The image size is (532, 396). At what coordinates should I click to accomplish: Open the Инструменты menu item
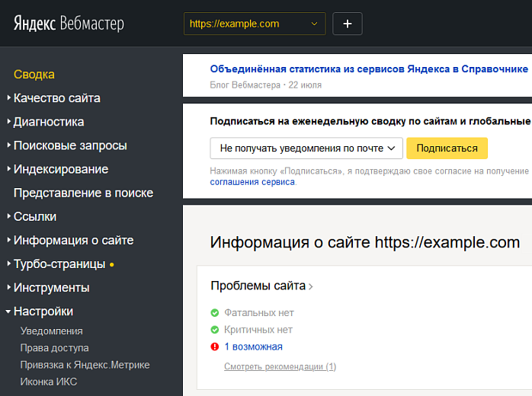pyautogui.click(x=52, y=288)
